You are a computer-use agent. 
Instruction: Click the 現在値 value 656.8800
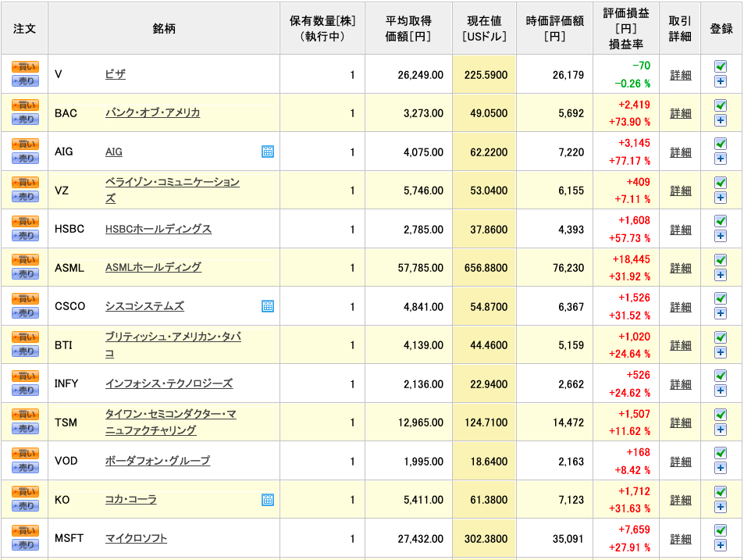[x=486, y=268]
